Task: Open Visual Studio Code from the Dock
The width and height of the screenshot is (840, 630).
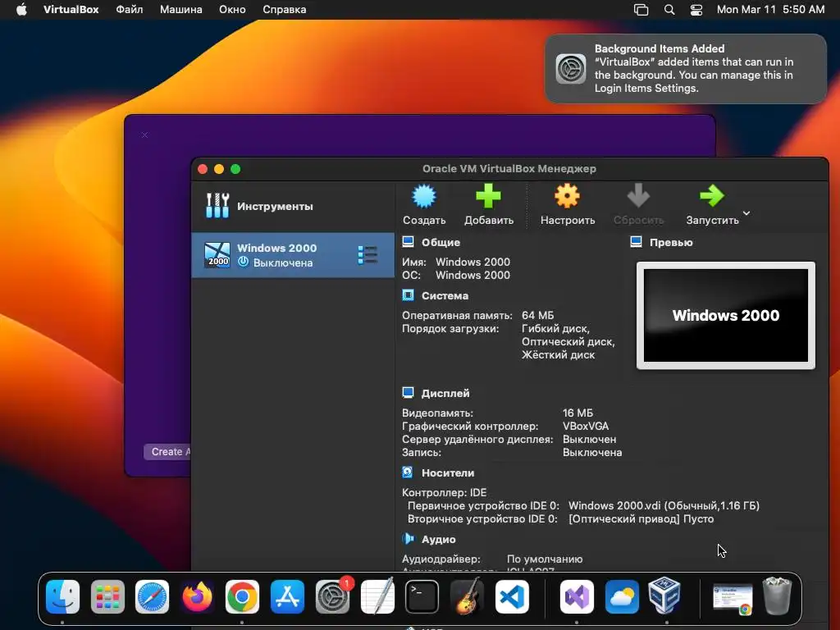Action: point(512,596)
